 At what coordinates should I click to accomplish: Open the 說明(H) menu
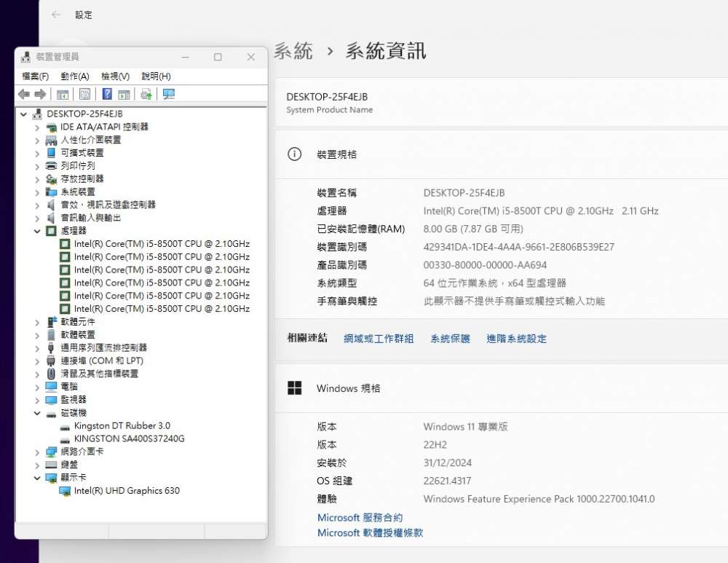coord(156,76)
